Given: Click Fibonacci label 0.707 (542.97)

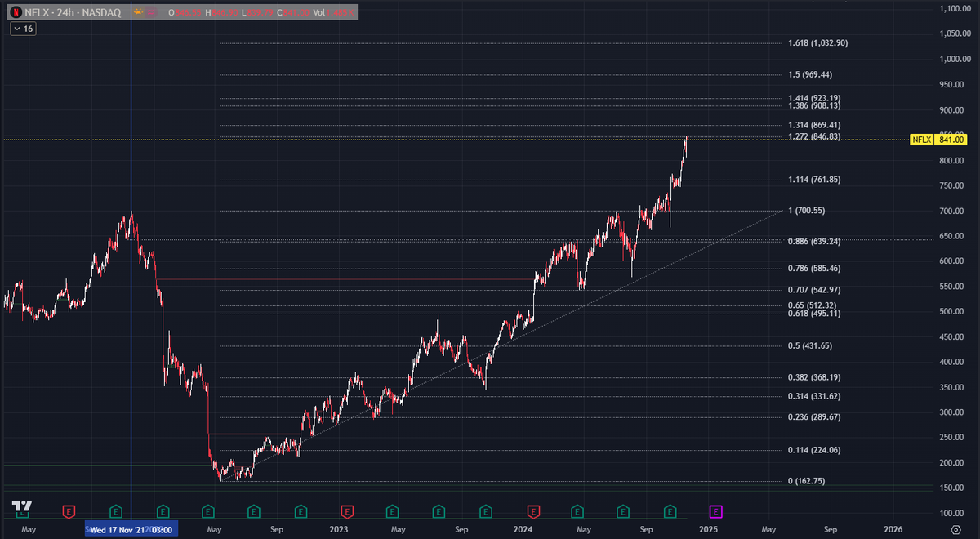Looking at the screenshot, I should tap(814, 290).
